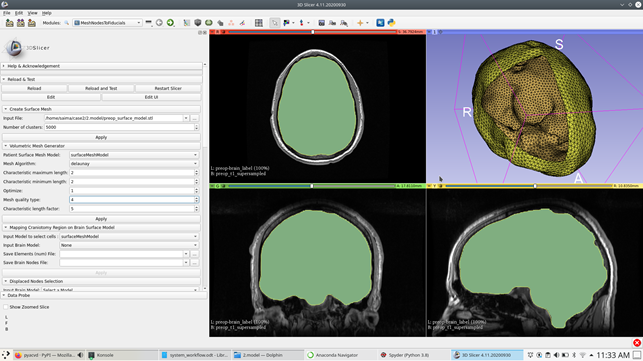The width and height of the screenshot is (643, 361).
Task: Expand the Help & Acknowledgement section
Action: (x=101, y=66)
